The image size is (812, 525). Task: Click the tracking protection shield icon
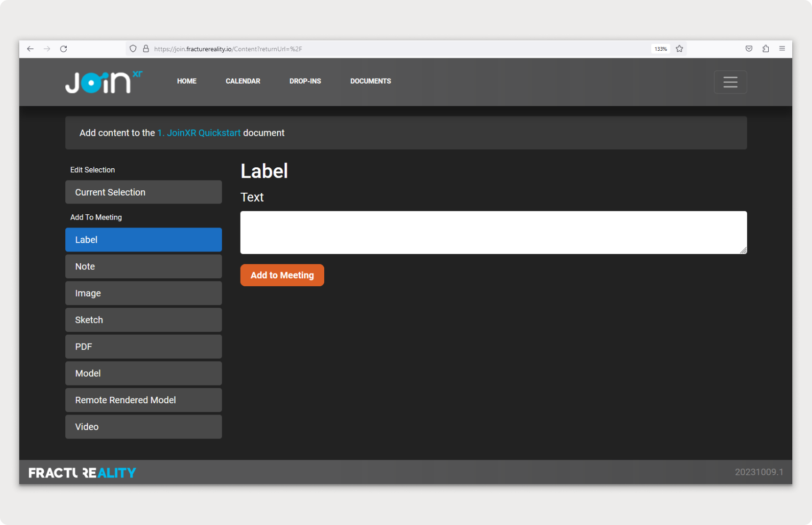tap(133, 48)
